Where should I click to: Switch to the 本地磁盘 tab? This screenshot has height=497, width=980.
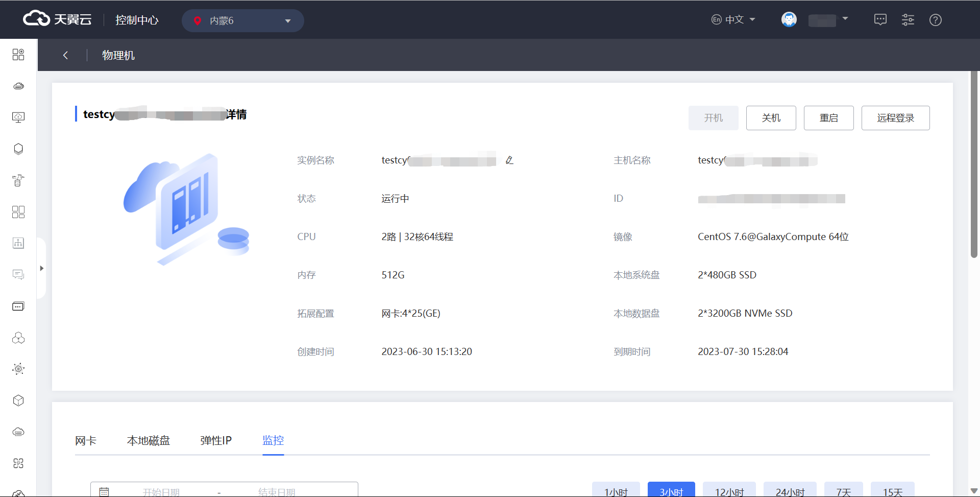click(x=148, y=440)
